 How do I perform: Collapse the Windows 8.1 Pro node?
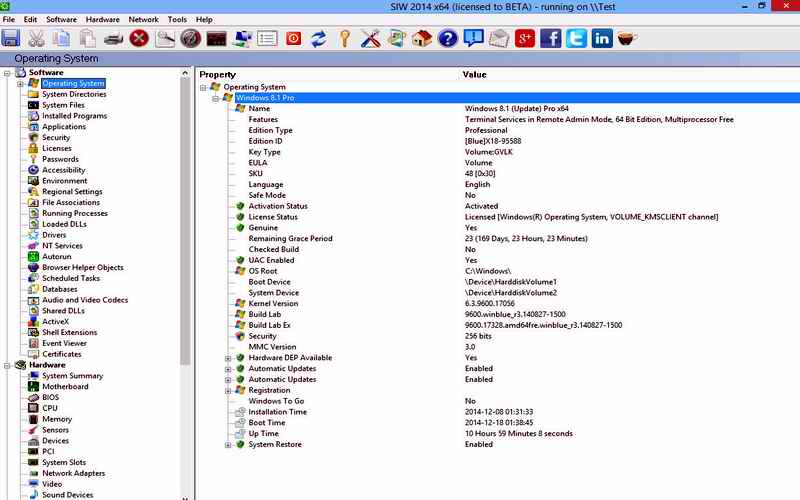point(216,98)
